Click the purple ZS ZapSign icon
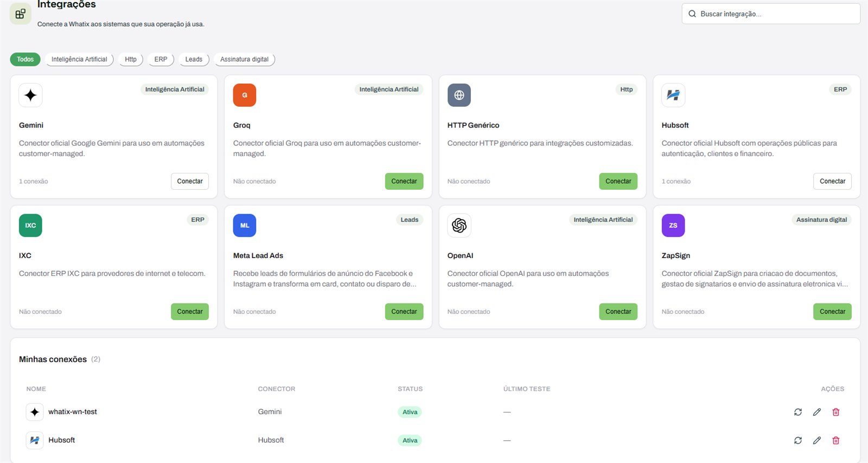The width and height of the screenshot is (868, 463). (x=673, y=226)
